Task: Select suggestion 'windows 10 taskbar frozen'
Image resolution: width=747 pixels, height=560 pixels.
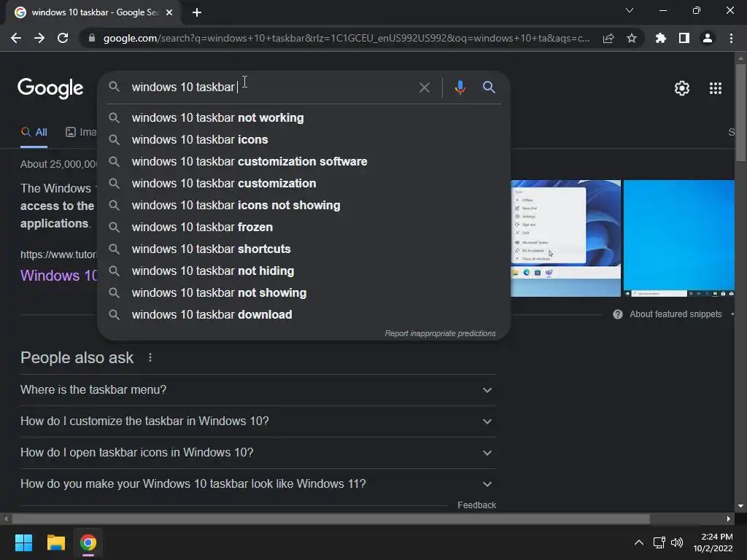Action: pos(303,227)
